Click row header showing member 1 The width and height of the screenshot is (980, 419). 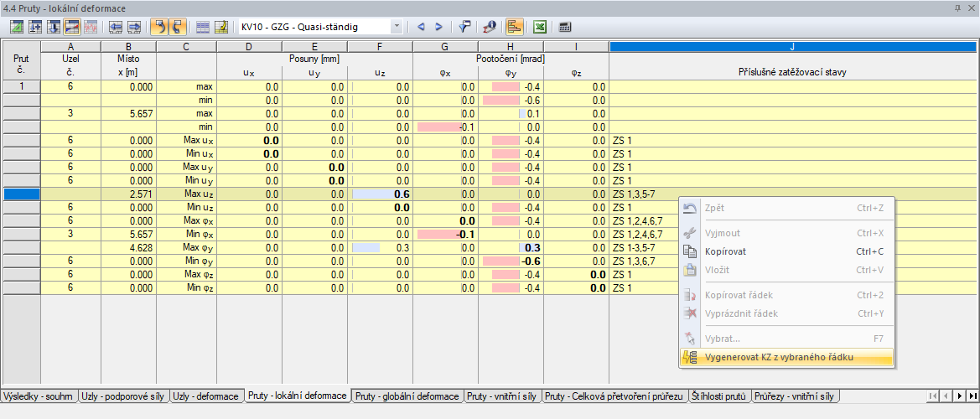click(21, 87)
